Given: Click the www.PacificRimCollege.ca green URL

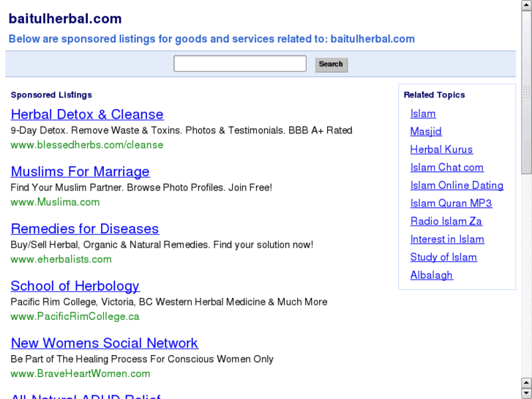Looking at the screenshot, I should pos(75,317).
